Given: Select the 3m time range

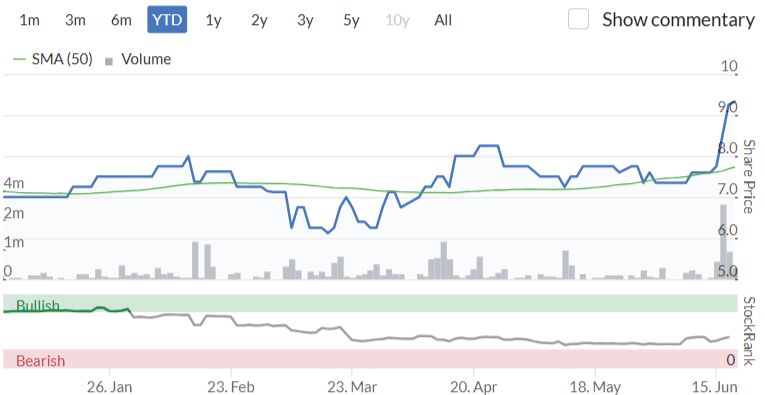Looking at the screenshot, I should [x=75, y=20].
